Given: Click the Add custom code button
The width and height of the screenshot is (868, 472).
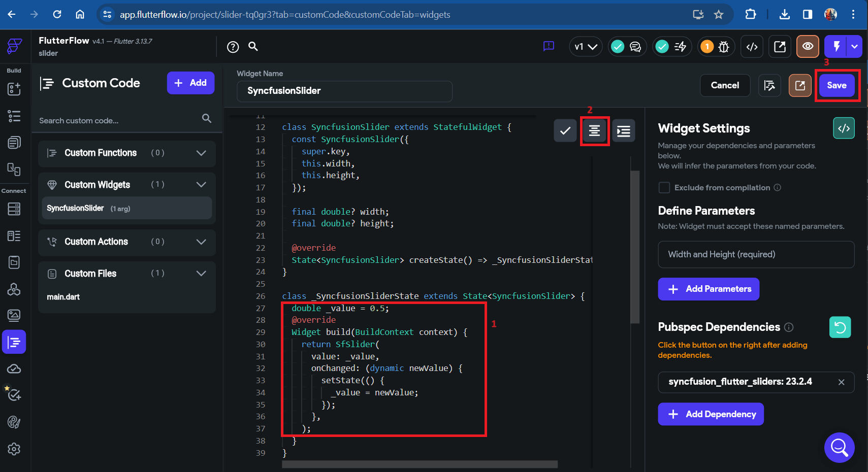Looking at the screenshot, I should click(x=190, y=83).
